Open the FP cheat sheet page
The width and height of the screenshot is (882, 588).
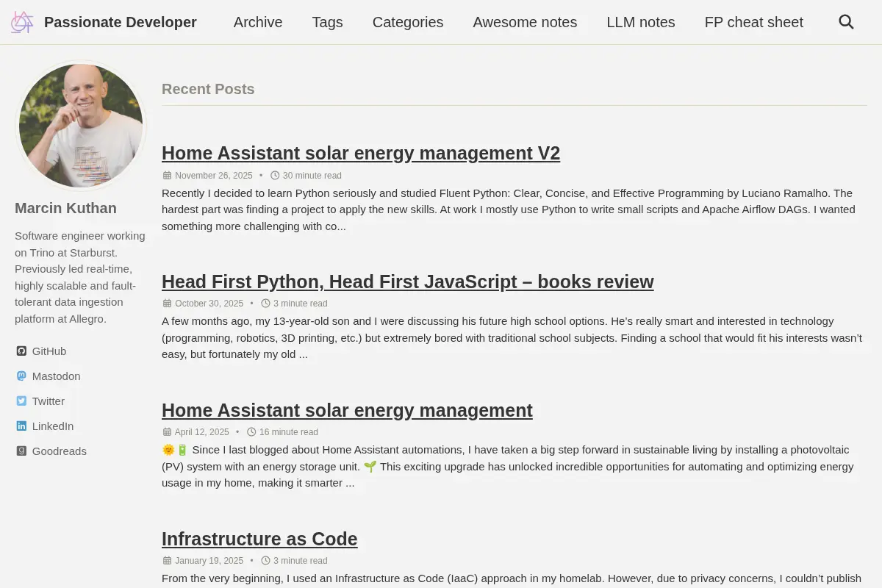click(x=754, y=22)
